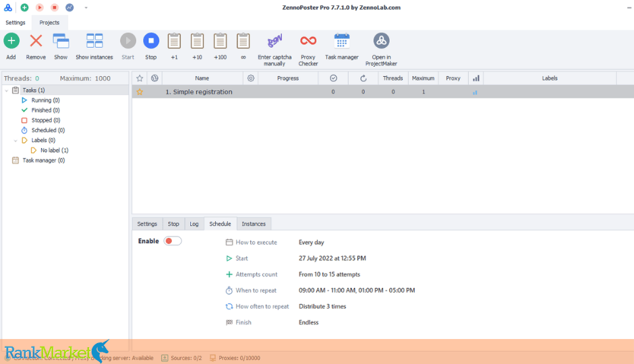The height and width of the screenshot is (364, 634).
Task: Switch to the Settings ribbon tab
Action: (x=16, y=23)
